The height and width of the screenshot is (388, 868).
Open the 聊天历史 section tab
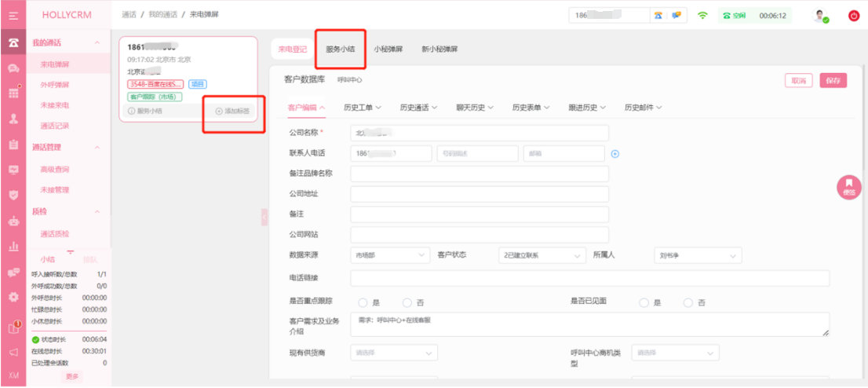point(475,108)
